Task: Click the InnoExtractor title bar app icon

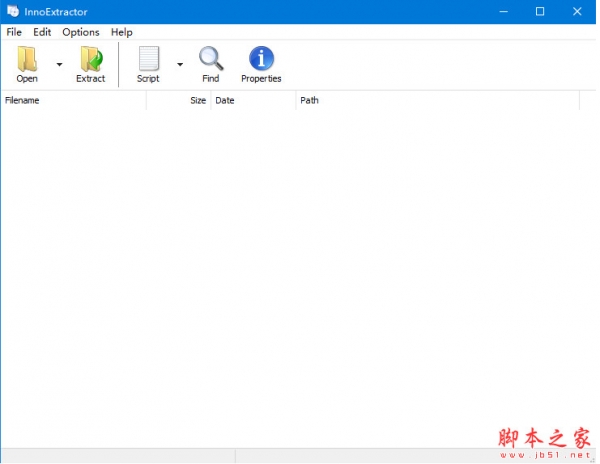Action: [x=12, y=11]
